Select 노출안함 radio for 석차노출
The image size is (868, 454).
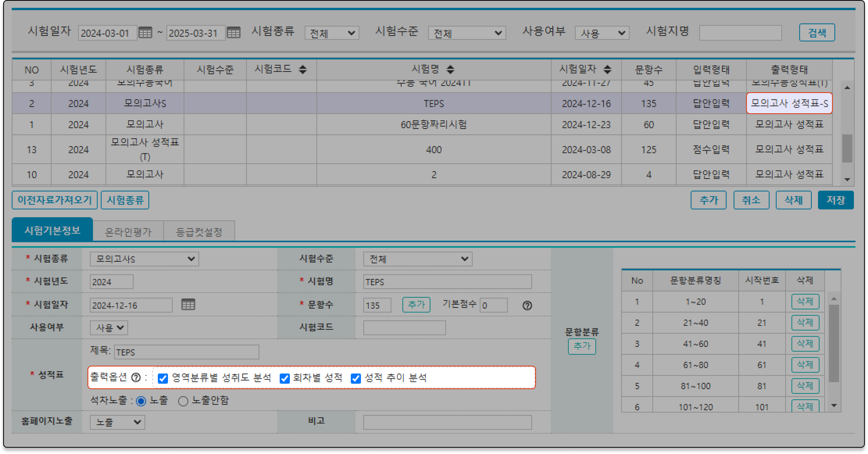183,401
